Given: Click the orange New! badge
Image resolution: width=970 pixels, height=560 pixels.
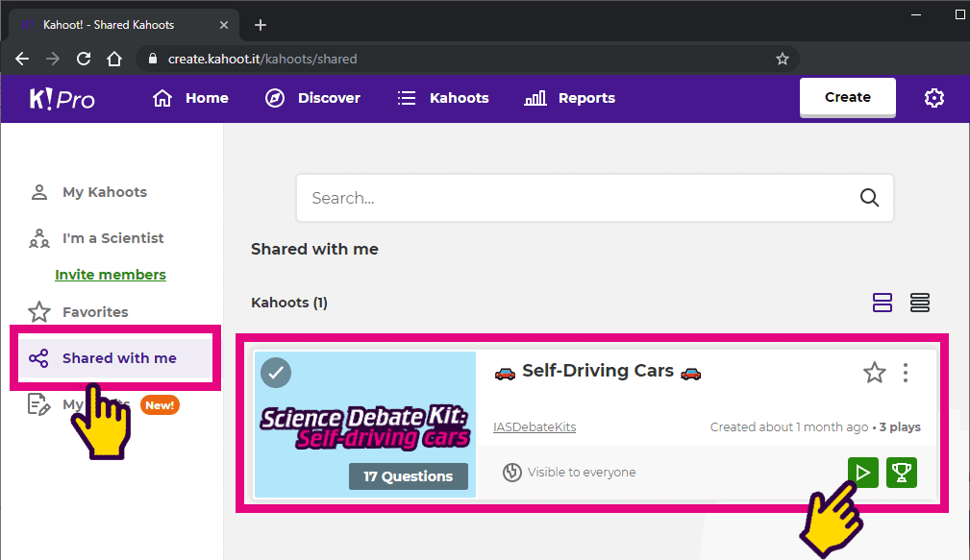Looking at the screenshot, I should click(160, 405).
